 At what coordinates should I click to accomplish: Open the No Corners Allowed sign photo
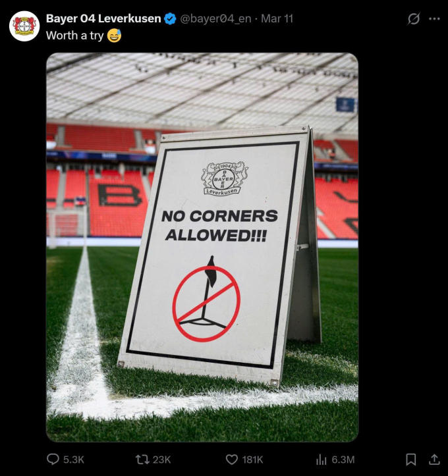[202, 248]
